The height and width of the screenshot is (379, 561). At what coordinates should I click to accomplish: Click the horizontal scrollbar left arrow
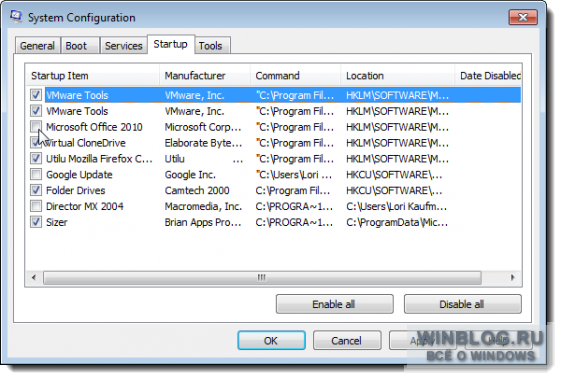point(34,278)
